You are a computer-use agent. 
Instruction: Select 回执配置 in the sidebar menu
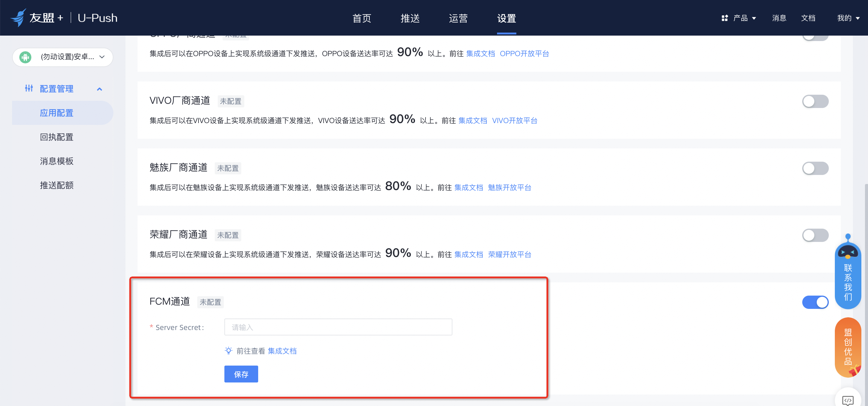coord(57,137)
